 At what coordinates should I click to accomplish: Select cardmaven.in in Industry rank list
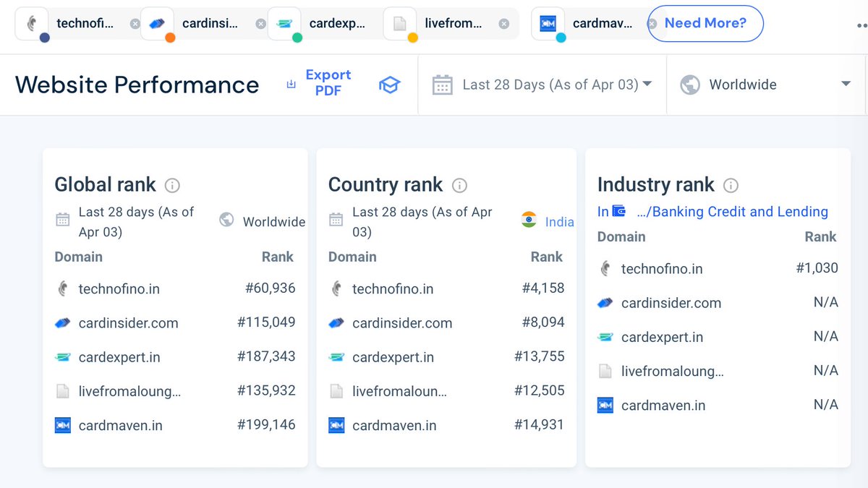(x=663, y=406)
